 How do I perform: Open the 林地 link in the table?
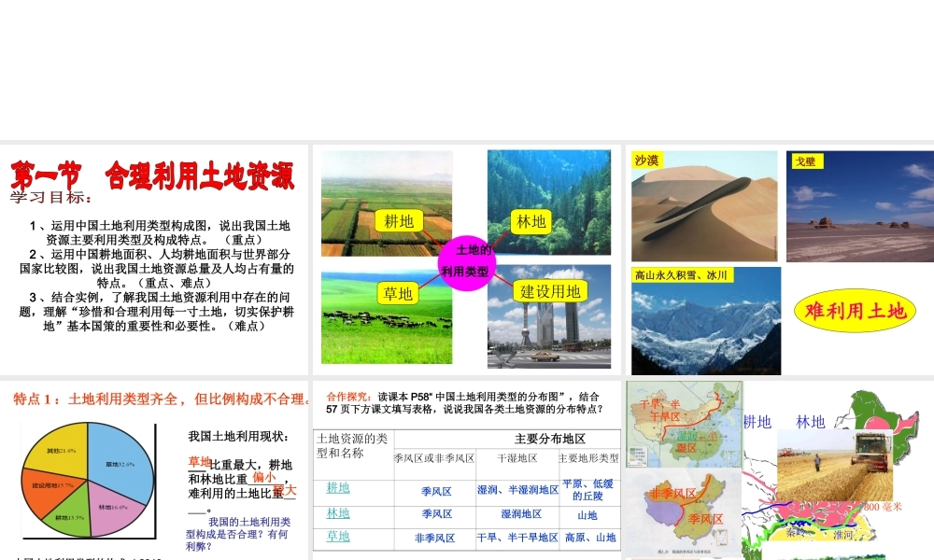(x=338, y=513)
